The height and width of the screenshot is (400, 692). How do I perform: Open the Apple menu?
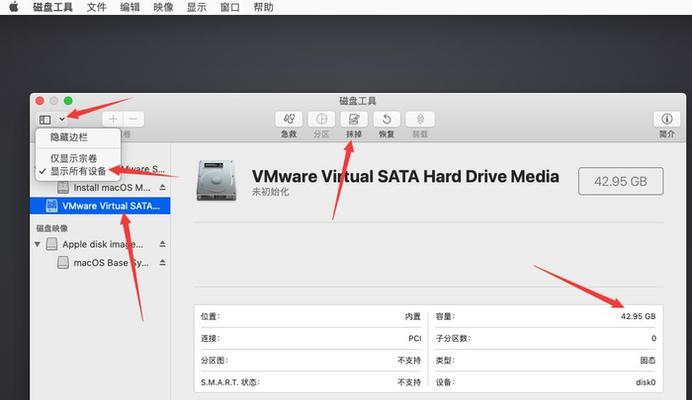[x=14, y=7]
